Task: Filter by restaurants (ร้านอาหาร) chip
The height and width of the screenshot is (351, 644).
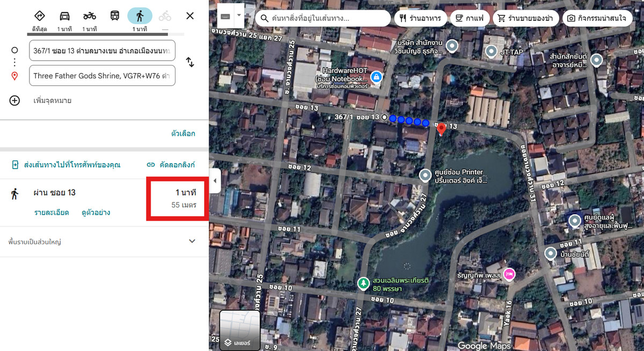Action: tap(420, 18)
